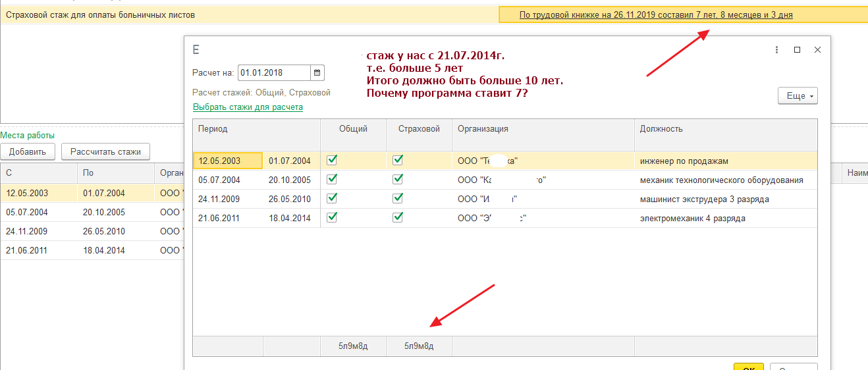Select the 21.06.2011 row in Места работы list
Viewport: 868px width, 370px height.
[92, 250]
